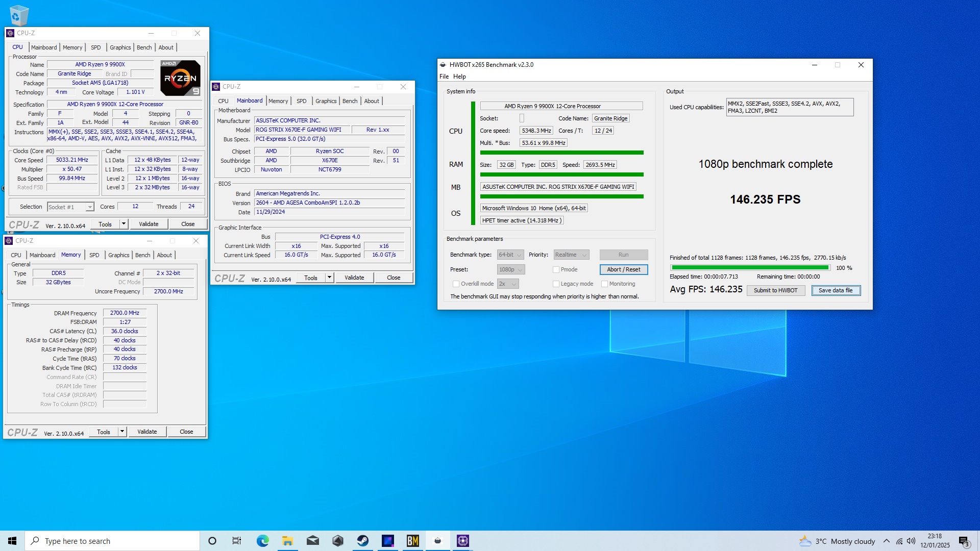Screen dimensions: 980x551
Task: Open the Preset 1080p dropdown
Action: tap(511, 269)
